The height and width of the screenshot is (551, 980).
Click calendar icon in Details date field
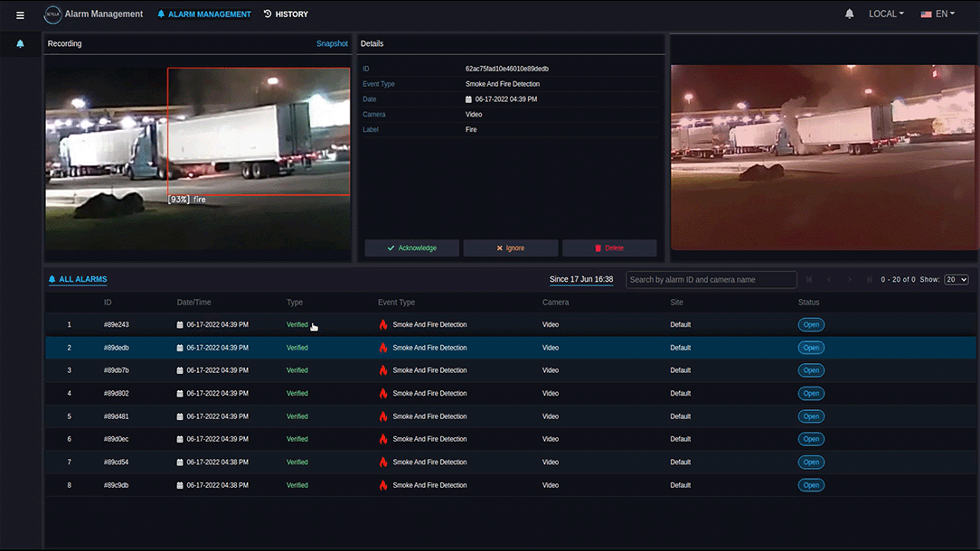click(469, 99)
